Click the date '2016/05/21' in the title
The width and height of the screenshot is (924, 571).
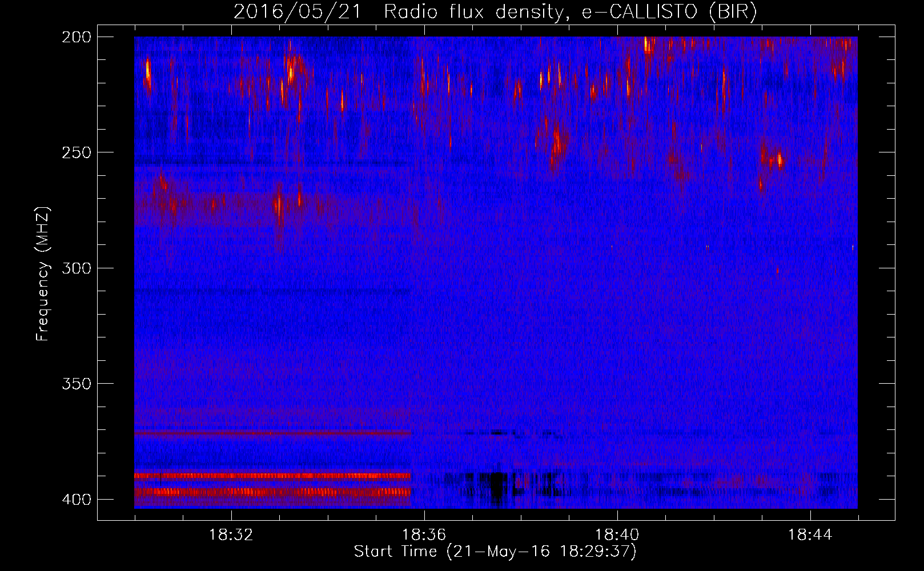tap(298, 12)
